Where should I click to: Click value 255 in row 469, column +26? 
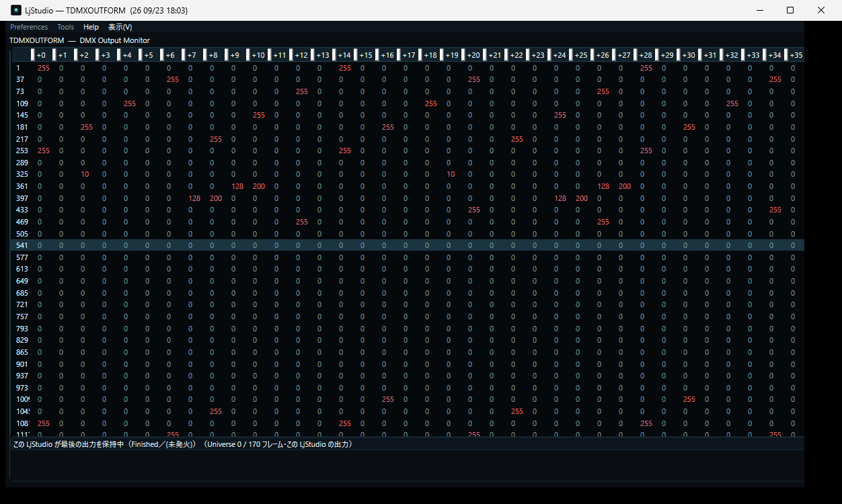(603, 222)
